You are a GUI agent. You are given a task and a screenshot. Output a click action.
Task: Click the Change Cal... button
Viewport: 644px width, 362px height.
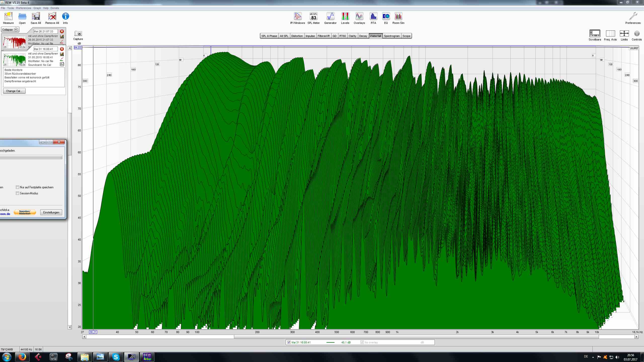pos(14,91)
